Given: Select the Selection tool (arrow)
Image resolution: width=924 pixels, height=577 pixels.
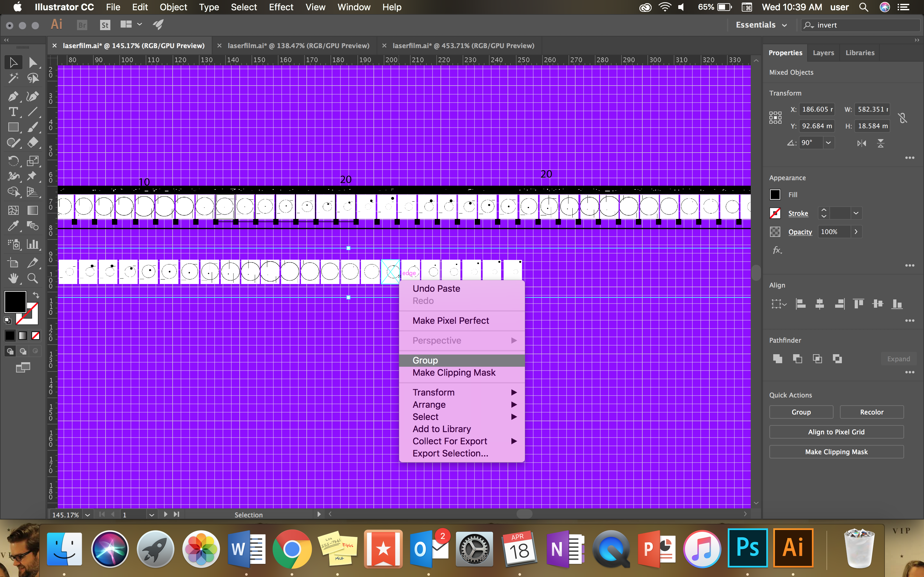Looking at the screenshot, I should [13, 62].
